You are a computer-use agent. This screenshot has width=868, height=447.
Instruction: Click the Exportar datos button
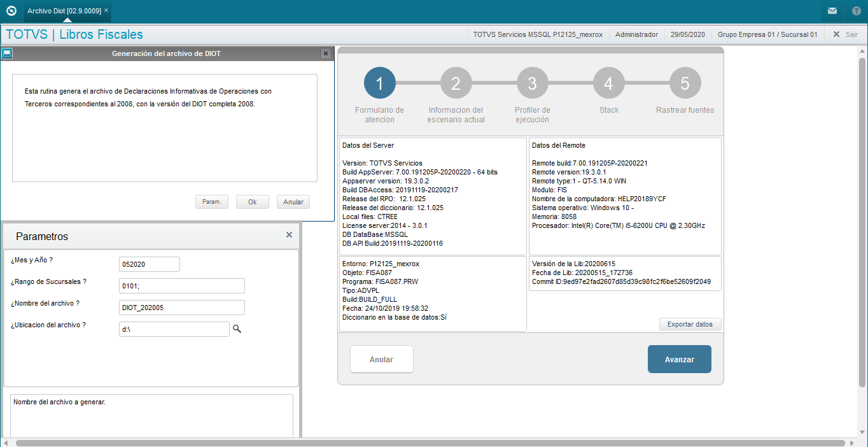690,324
